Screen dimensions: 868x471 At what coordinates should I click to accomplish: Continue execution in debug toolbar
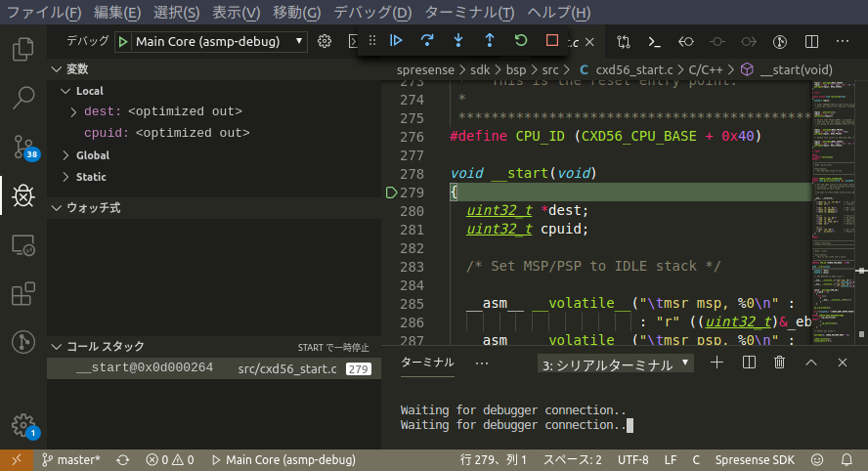click(396, 40)
